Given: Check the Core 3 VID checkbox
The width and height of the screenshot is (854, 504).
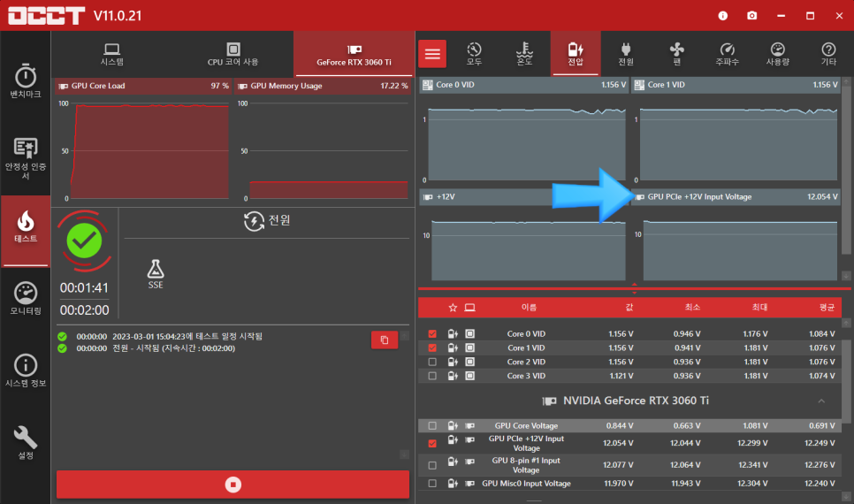Looking at the screenshot, I should pos(432,376).
